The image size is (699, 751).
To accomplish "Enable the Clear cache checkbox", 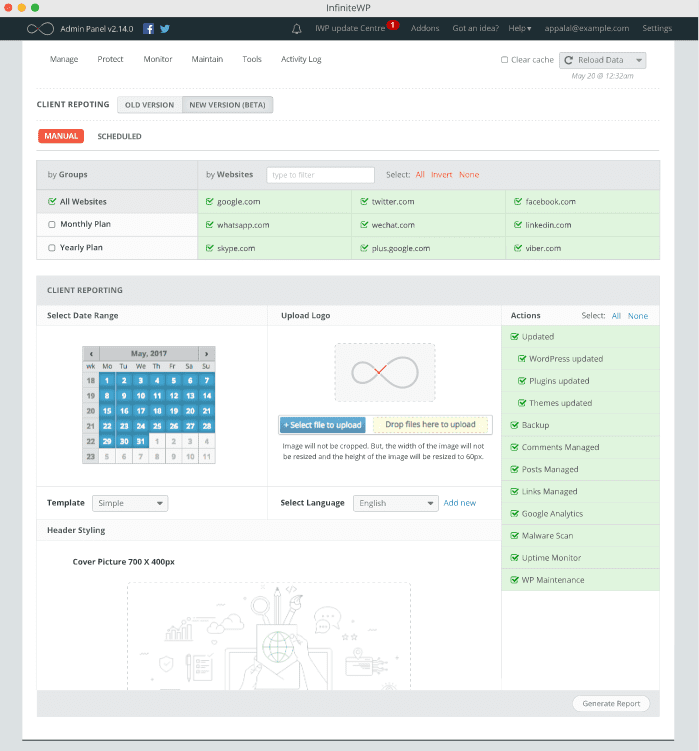I will [x=505, y=60].
